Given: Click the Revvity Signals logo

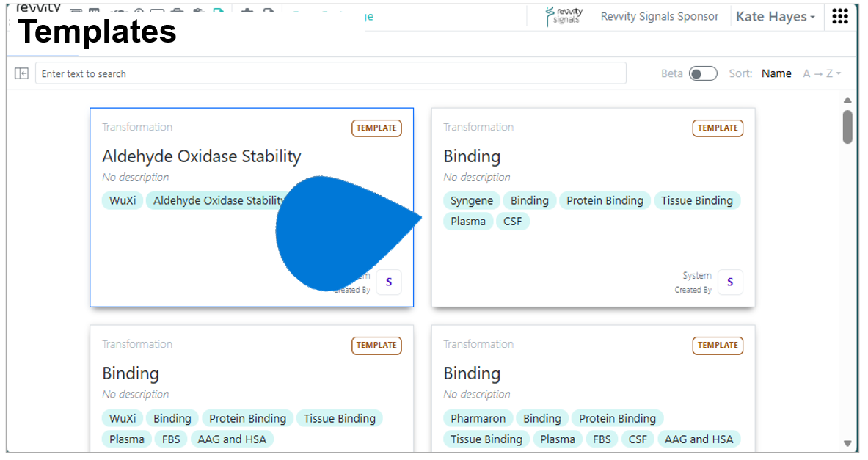Looking at the screenshot, I should 564,16.
